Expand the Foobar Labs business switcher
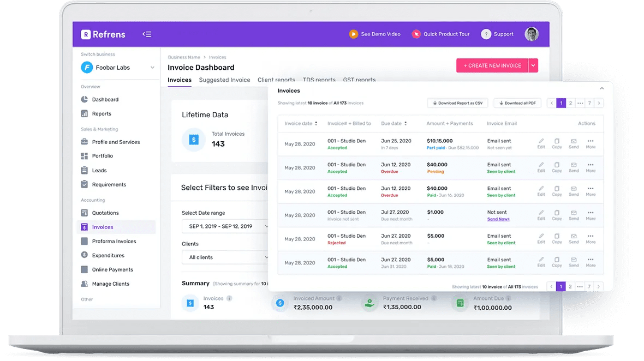This screenshot has width=644, height=361. point(152,68)
